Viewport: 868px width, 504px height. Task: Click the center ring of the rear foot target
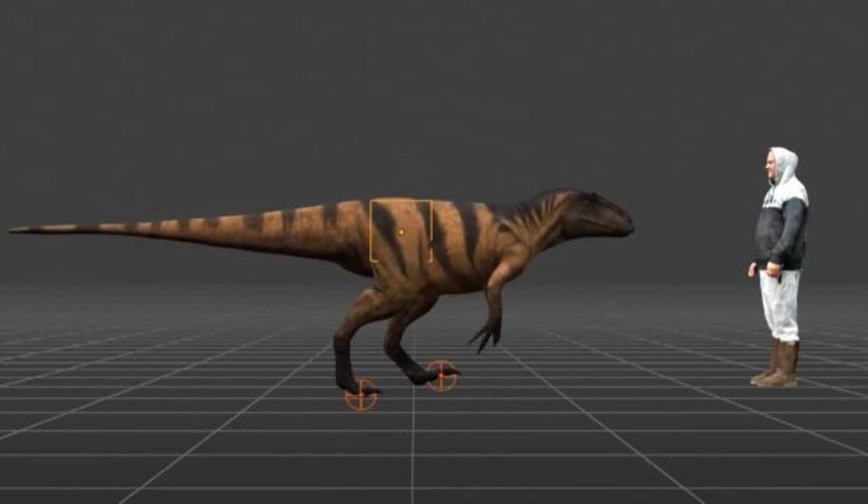(x=359, y=395)
